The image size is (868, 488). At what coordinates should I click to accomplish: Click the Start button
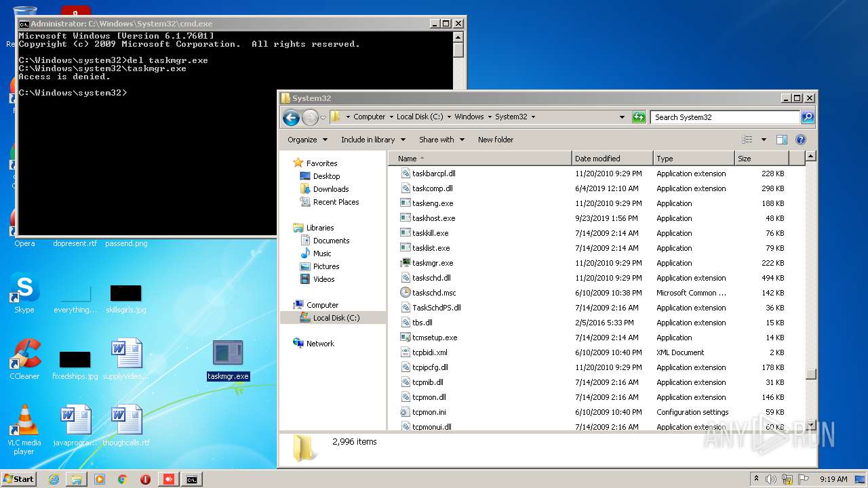click(x=19, y=479)
